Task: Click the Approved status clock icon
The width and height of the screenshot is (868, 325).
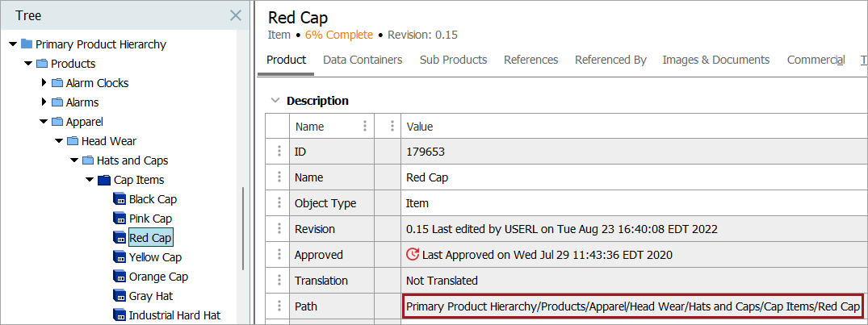Action: pos(413,255)
